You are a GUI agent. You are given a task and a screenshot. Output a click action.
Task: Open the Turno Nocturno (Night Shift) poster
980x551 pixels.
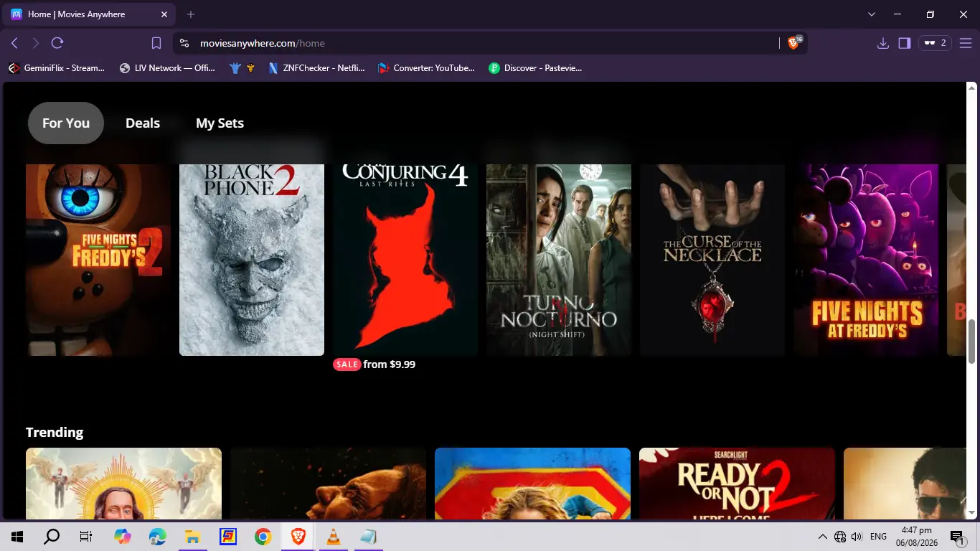559,260
